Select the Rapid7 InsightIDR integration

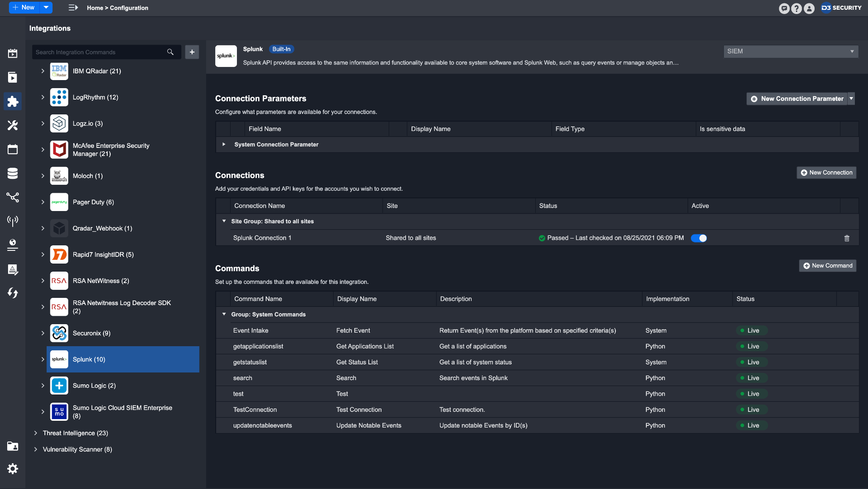[103, 255]
